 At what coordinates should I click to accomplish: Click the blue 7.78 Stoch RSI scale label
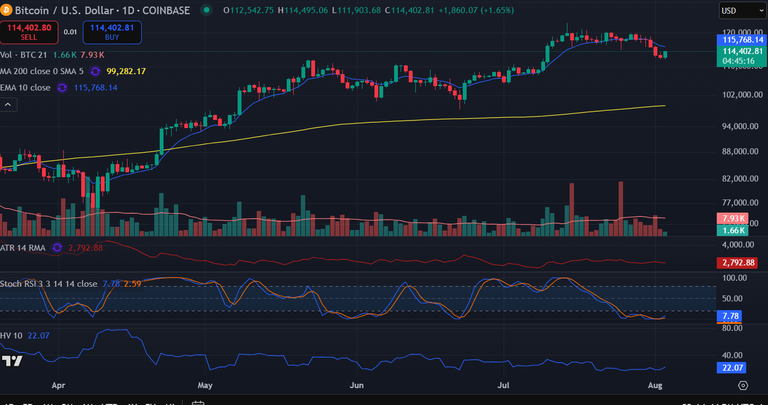click(729, 316)
